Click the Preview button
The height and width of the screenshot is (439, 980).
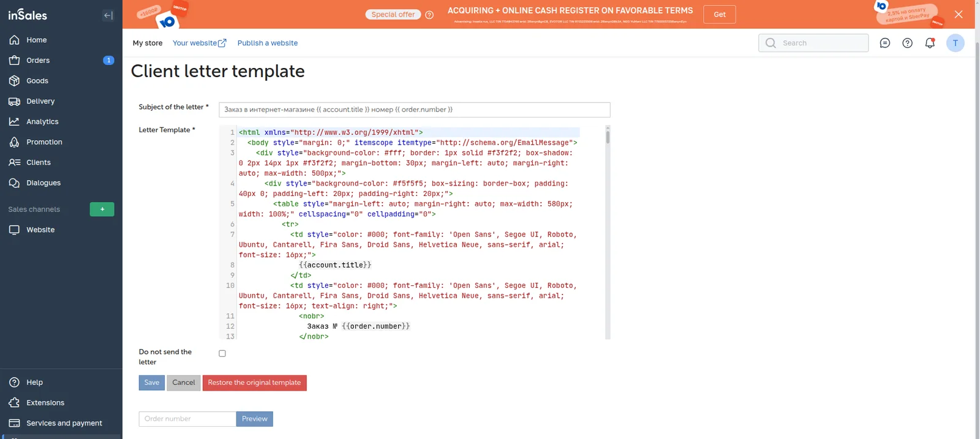point(255,419)
